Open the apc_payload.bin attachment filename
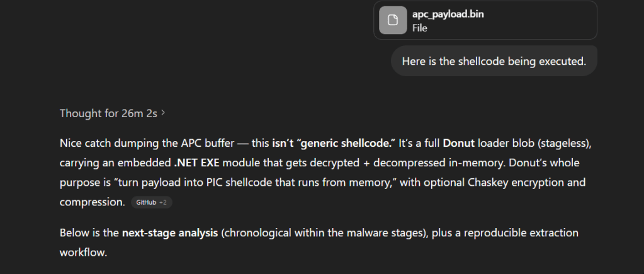The height and width of the screenshot is (274, 644). click(448, 14)
